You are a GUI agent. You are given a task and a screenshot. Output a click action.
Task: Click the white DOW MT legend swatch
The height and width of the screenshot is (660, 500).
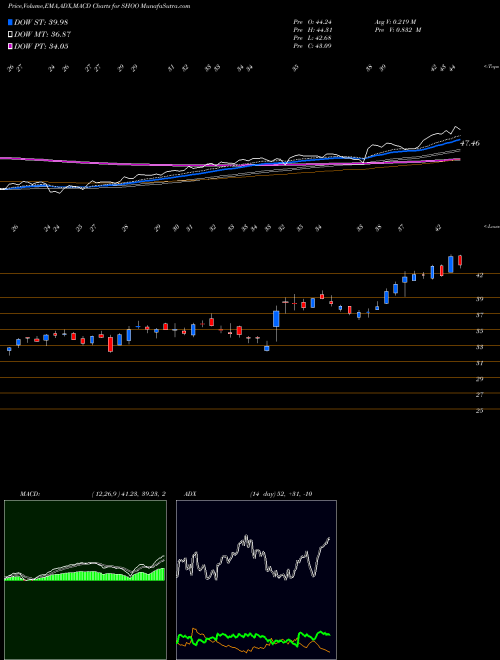coord(10,35)
